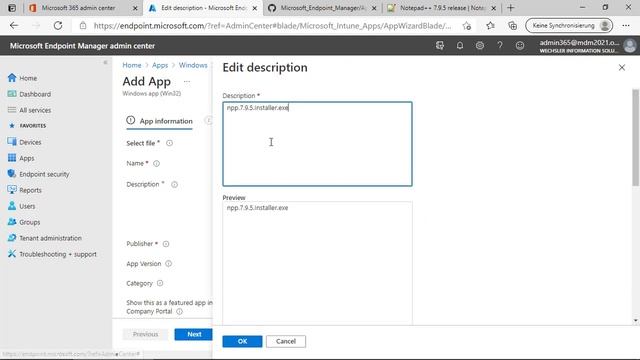Viewport: 640px width, 360px height.
Task: View site information lock icon
Action: [83, 26]
